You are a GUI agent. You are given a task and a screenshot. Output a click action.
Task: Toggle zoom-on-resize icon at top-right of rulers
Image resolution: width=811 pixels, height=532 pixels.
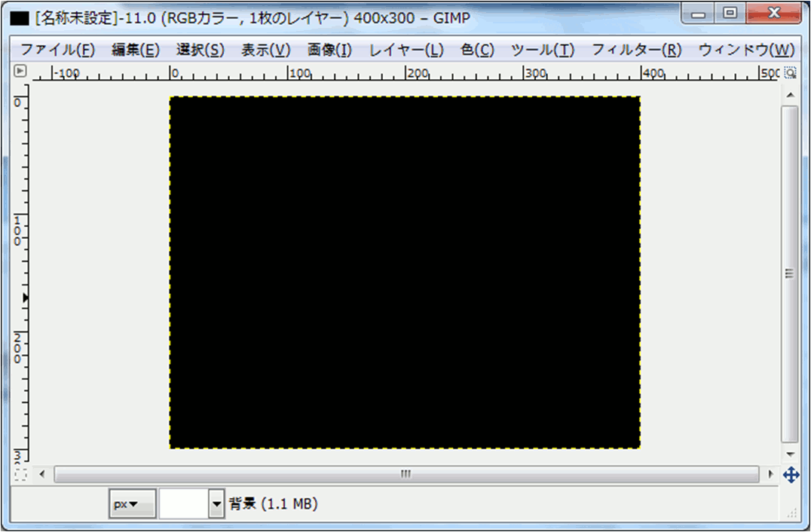point(790,72)
